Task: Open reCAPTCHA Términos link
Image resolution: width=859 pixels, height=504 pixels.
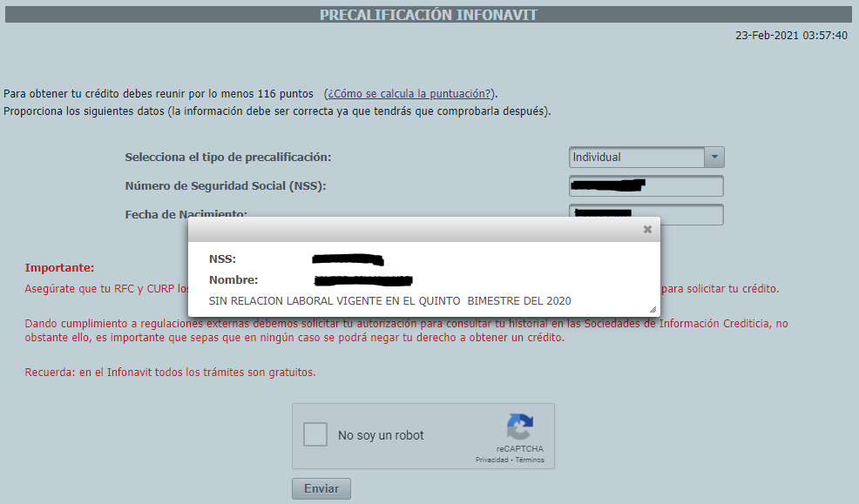Action: tap(529, 460)
